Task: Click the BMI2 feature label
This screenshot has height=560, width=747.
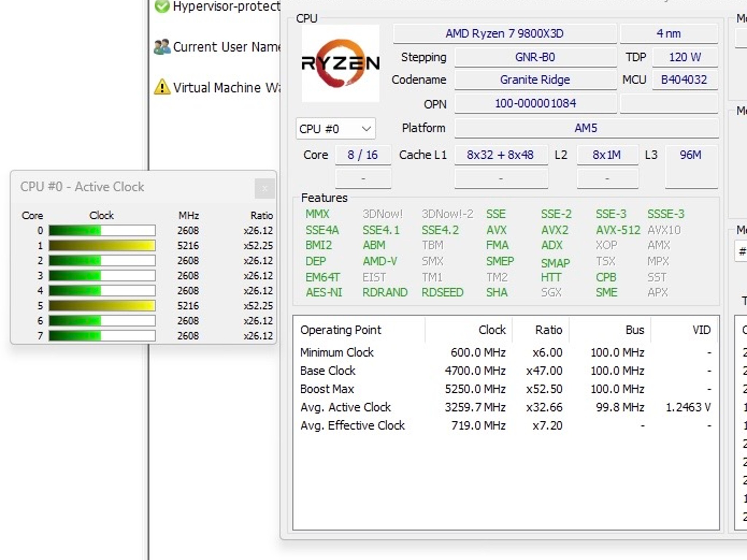Action: coord(319,245)
